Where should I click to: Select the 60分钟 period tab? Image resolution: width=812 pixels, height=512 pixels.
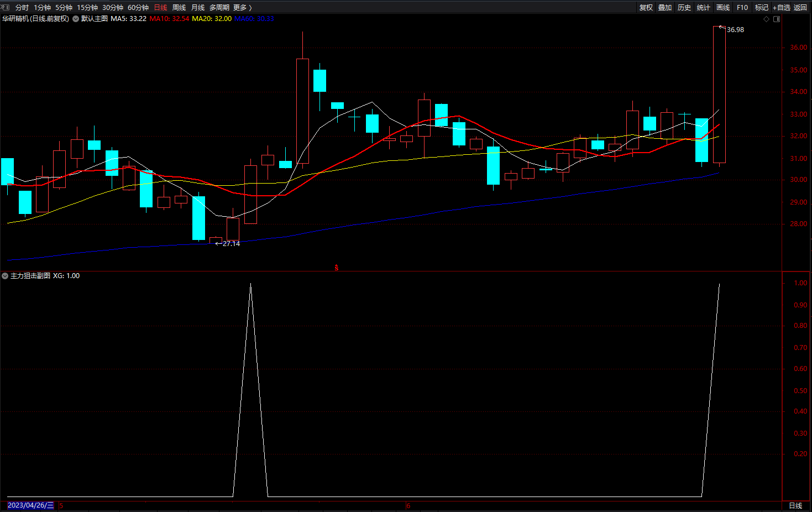(138, 7)
